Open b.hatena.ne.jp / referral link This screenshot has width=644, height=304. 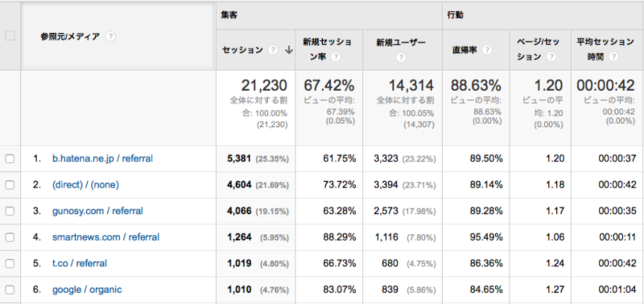click(x=103, y=158)
